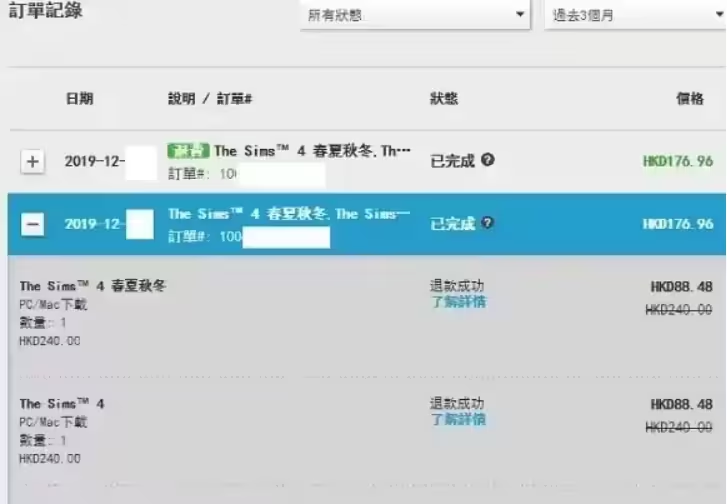Click HKD176.96 price in highlighted order row
The image size is (727, 504).
point(678,224)
